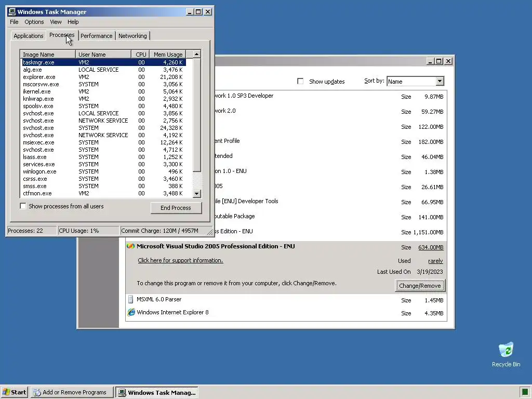Sort processes by Mem Usage column header
Screen dimensions: 532x399
pos(168,54)
